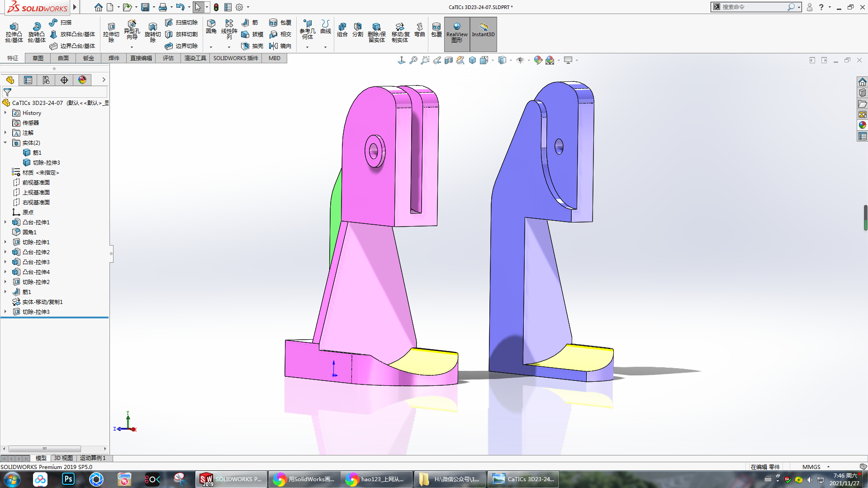
Task: Select the Lofted Cut (放样切割) tool
Action: [x=181, y=34]
